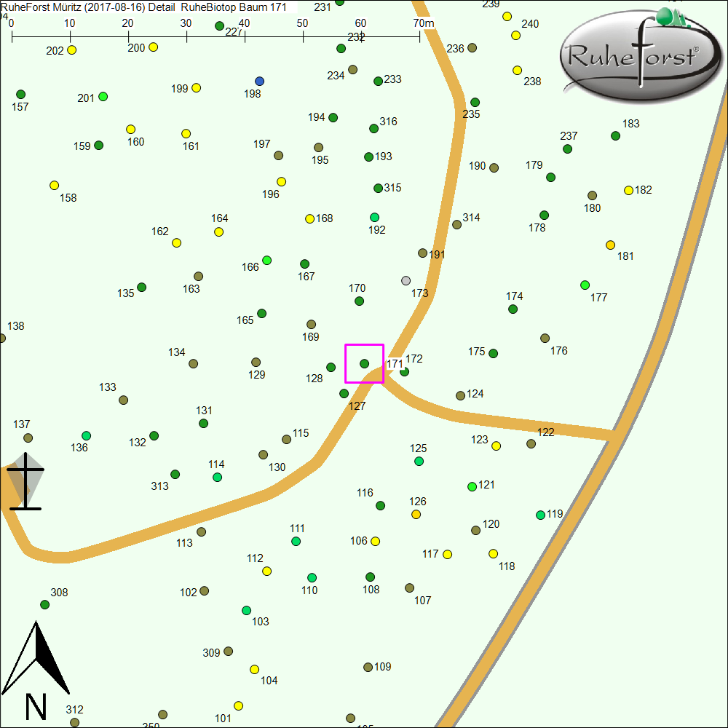
Task: Click tree marker 172 beside the path junction
Action: coord(405,371)
